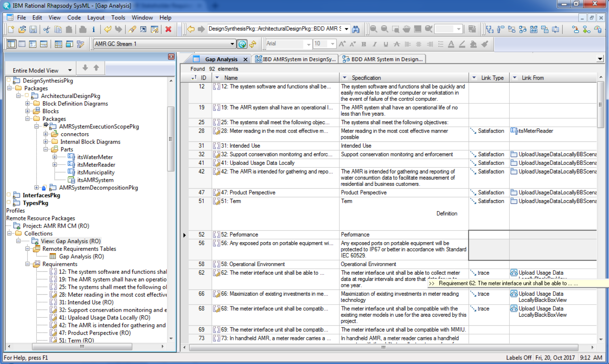Select itsMeterReader in the model tree
This screenshot has width=609, height=364.
click(96, 165)
